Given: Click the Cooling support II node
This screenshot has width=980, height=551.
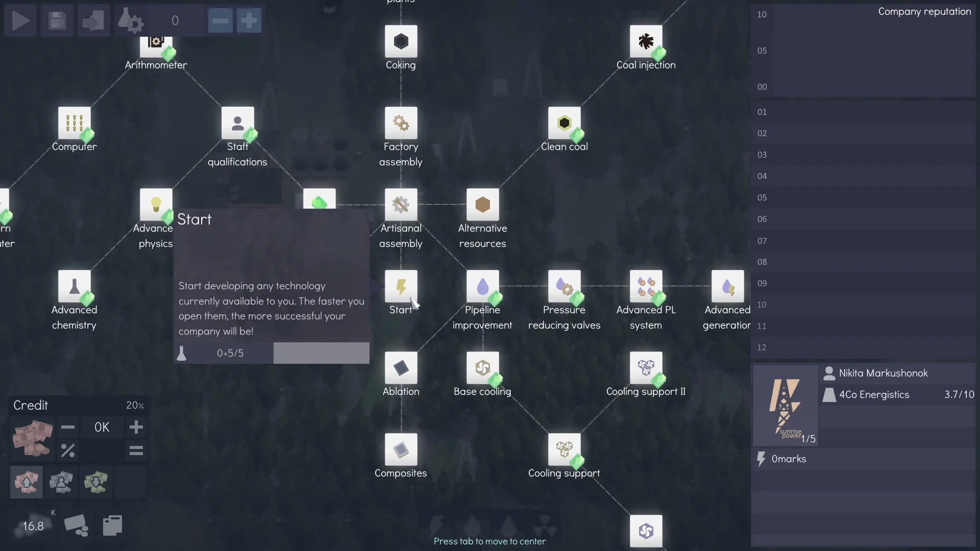Looking at the screenshot, I should tap(646, 368).
